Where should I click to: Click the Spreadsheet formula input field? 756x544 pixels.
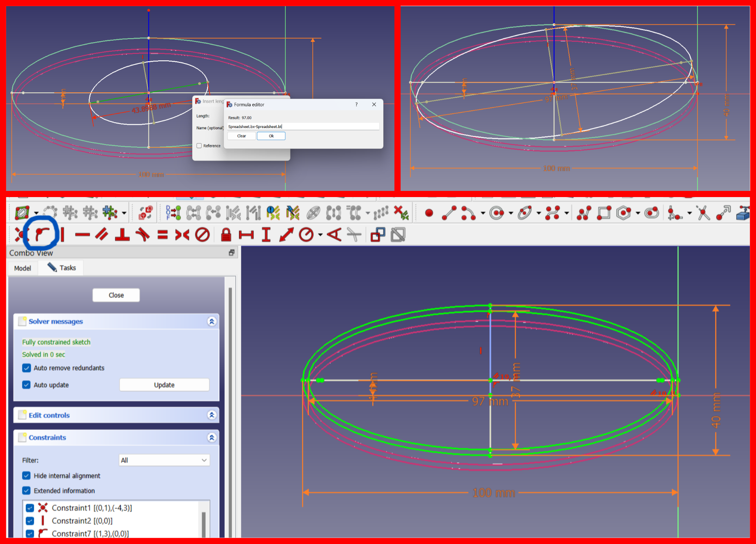click(x=303, y=126)
